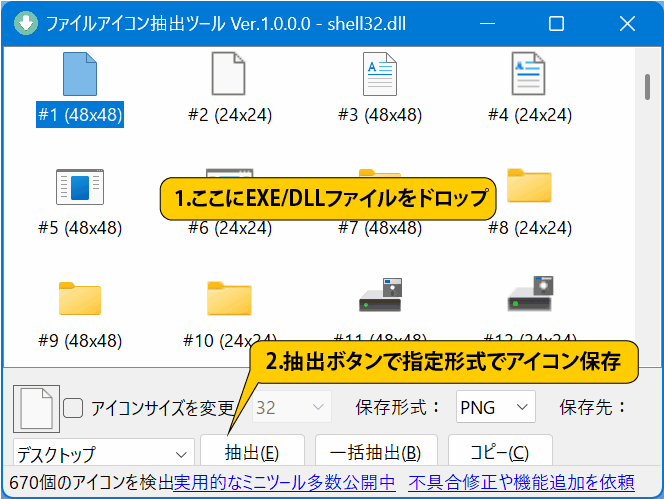Viewport: 664px width, 499px height.
Task: Open the 保存形式 PNG format dropdown
Action: (x=495, y=407)
